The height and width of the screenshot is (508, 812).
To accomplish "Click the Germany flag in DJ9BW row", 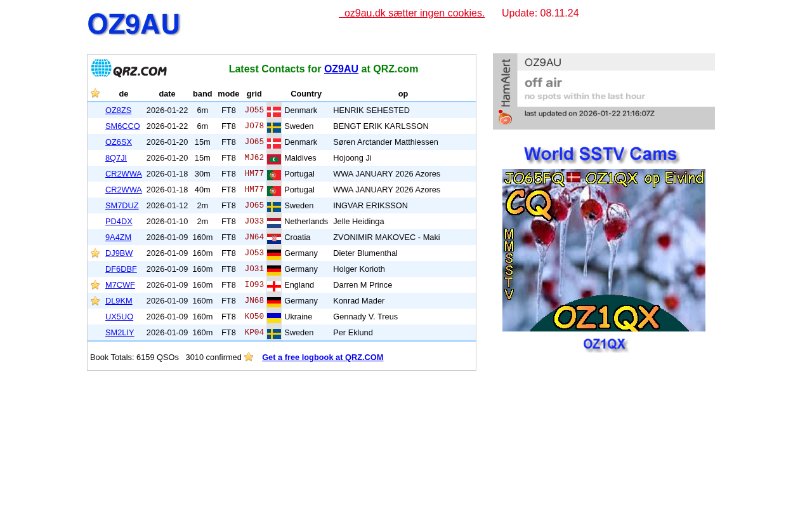I will point(274,254).
